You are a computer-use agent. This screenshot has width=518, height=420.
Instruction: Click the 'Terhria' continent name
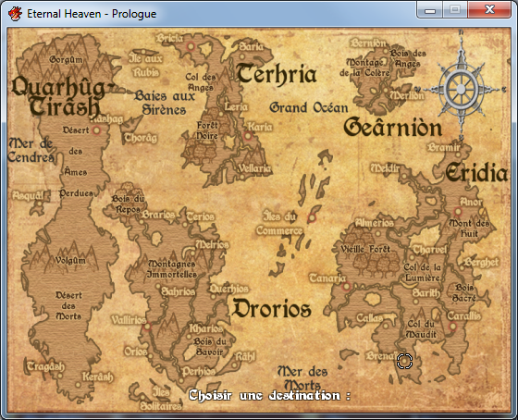(277, 74)
